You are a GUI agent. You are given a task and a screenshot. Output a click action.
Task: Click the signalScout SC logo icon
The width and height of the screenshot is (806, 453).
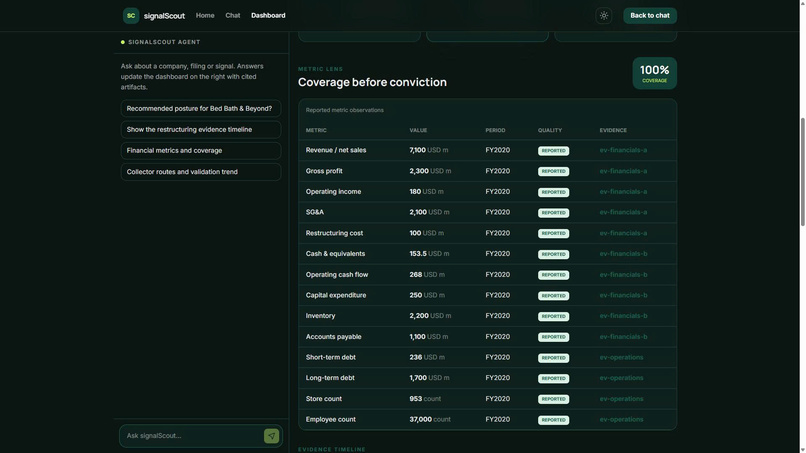coord(131,15)
